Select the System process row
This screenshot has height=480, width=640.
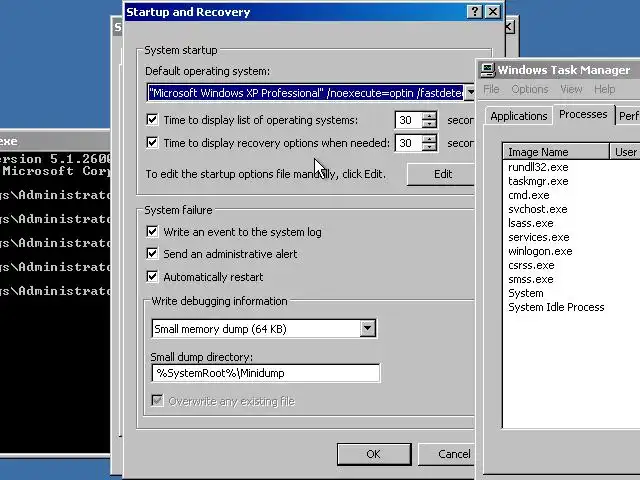pos(526,293)
